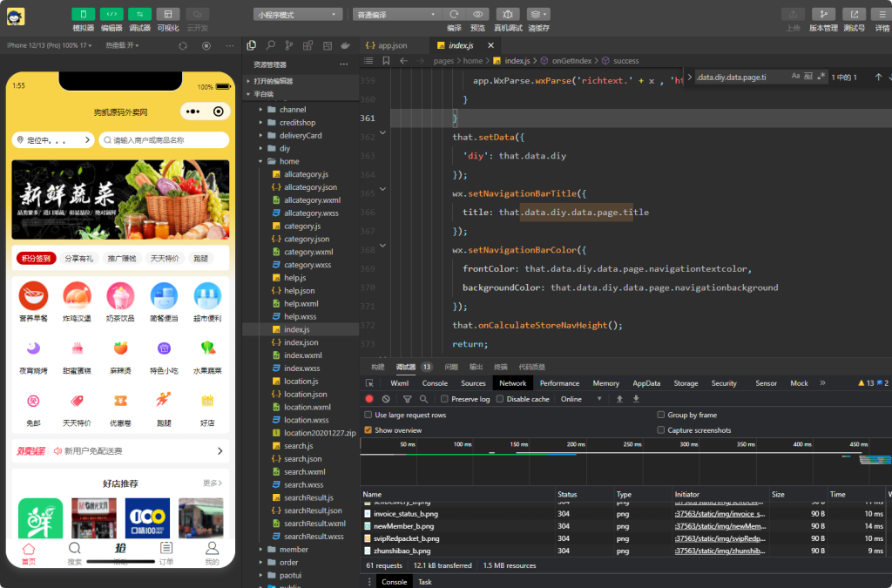Switch to the Console devtools tab

435,383
